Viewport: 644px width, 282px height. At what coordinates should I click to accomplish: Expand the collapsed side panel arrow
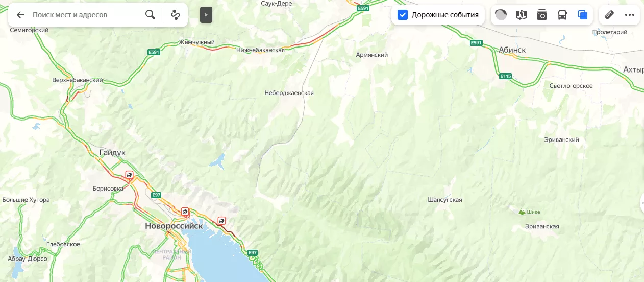coord(206,15)
